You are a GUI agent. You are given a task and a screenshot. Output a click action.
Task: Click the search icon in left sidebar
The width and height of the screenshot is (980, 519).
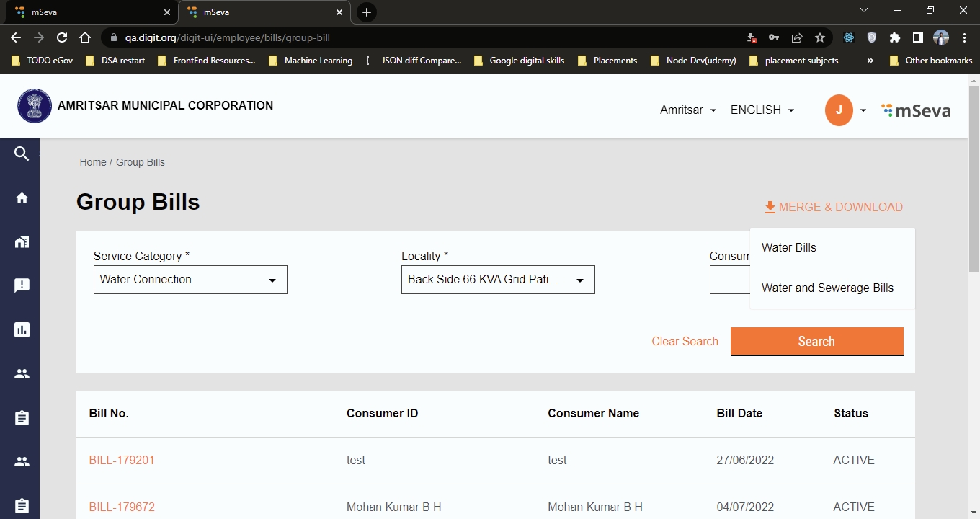22,154
